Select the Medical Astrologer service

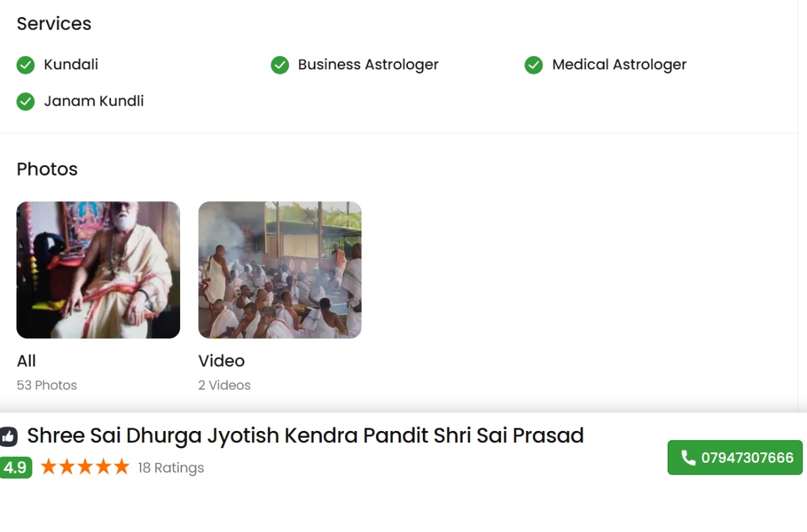(x=619, y=65)
